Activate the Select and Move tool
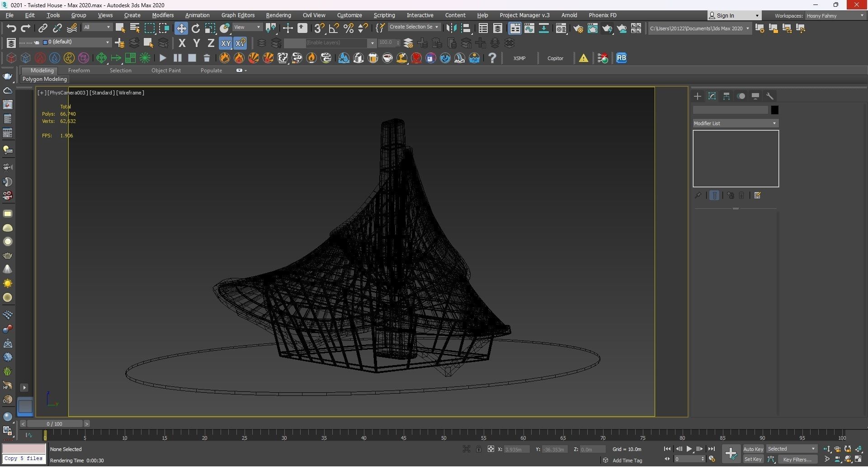 pyautogui.click(x=181, y=28)
